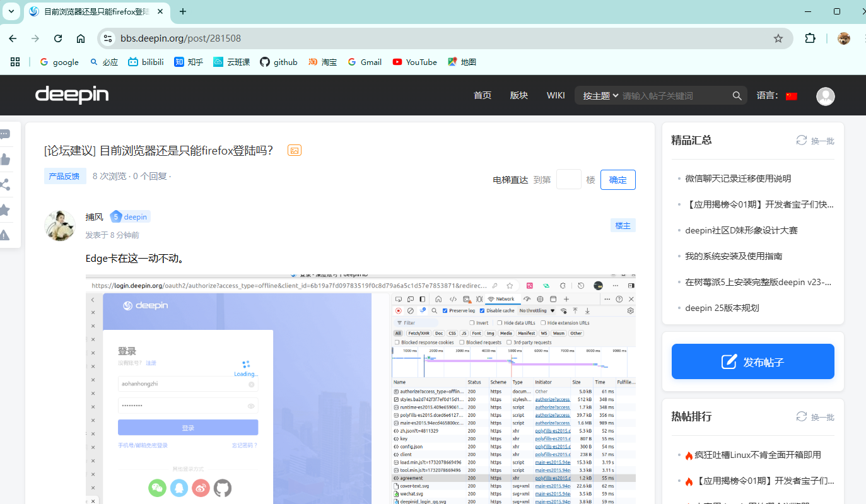Open a new browser tab

(183, 11)
